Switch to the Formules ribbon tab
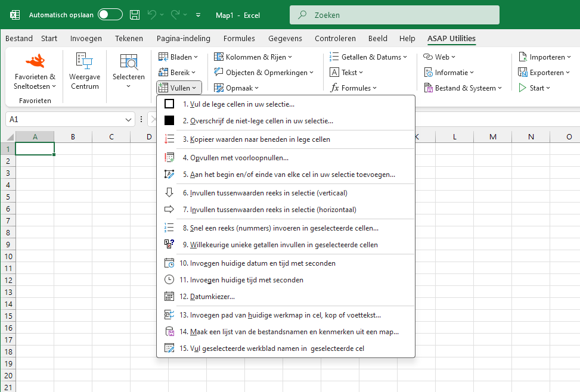This screenshot has width=580, height=392. (239, 39)
